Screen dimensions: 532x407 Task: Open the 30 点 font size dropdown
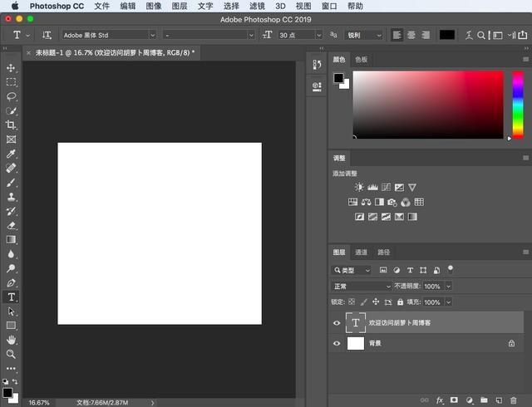pyautogui.click(x=300, y=35)
